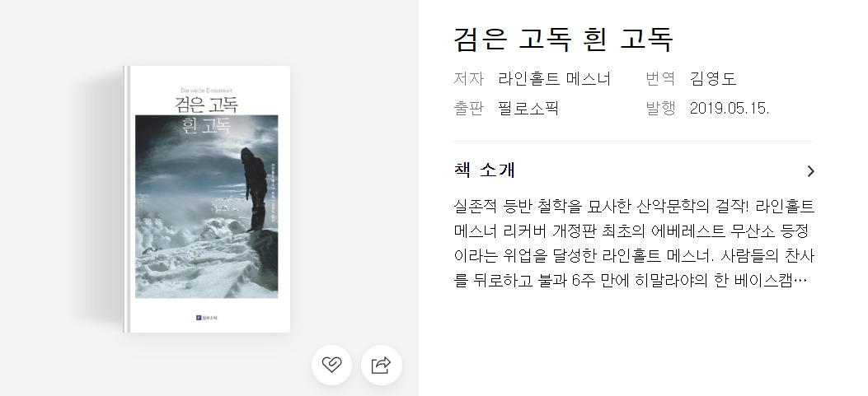868x396 pixels.
Task: Click the 번역 label
Action: click(x=659, y=78)
